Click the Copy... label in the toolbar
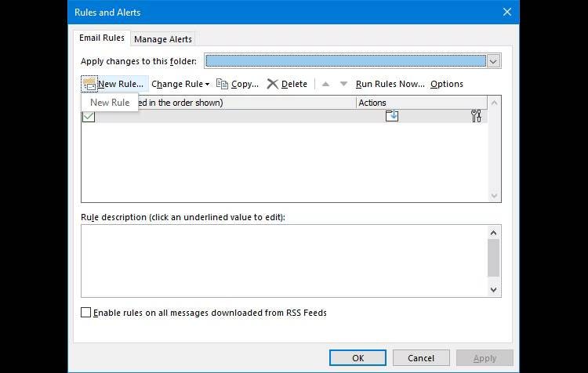588x373 pixels. (245, 84)
